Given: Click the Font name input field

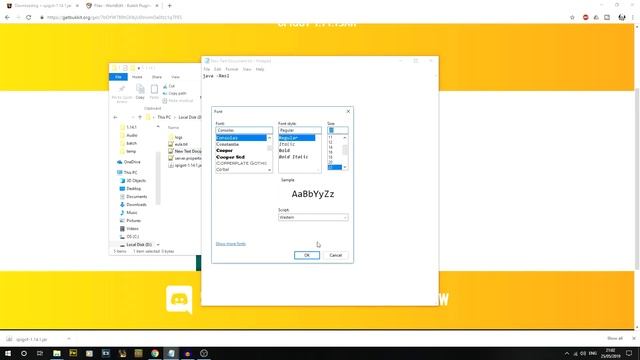Looking at the screenshot, I should coord(244,130).
